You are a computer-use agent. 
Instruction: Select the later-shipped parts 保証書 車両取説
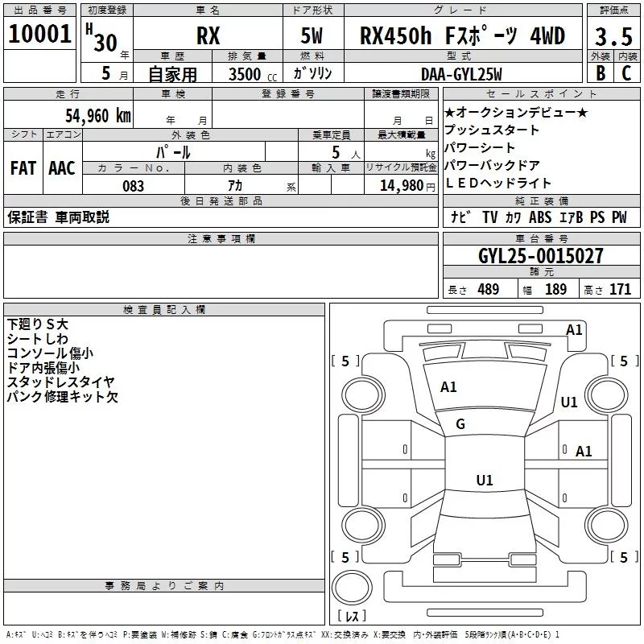pos(58,217)
